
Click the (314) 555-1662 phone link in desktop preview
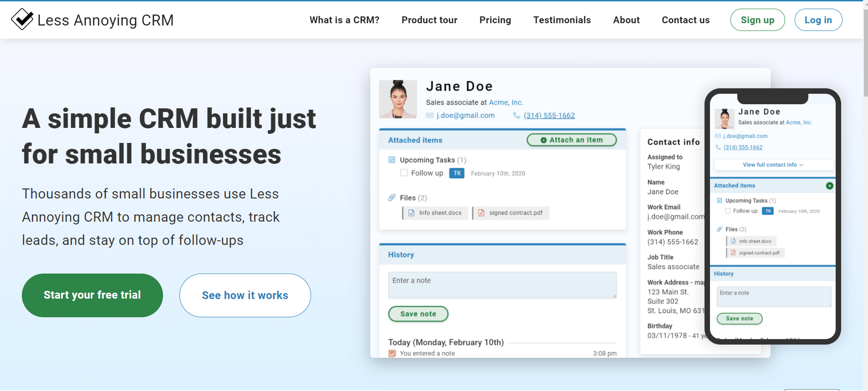tap(549, 116)
